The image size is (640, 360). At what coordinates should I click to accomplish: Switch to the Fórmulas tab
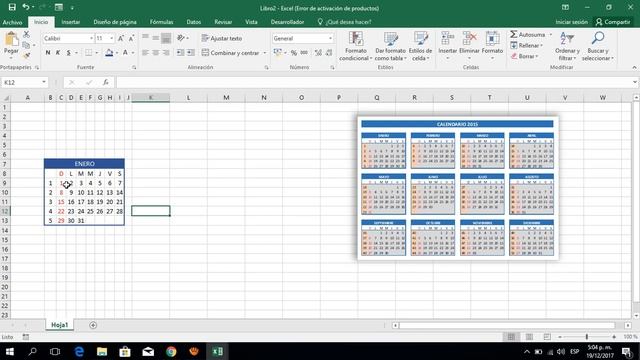coord(161,22)
